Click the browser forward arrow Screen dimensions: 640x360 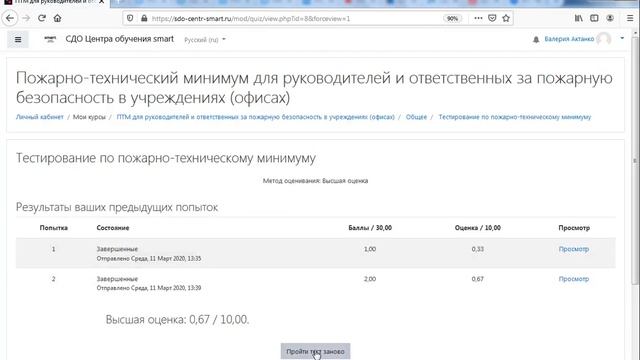tap(26, 18)
